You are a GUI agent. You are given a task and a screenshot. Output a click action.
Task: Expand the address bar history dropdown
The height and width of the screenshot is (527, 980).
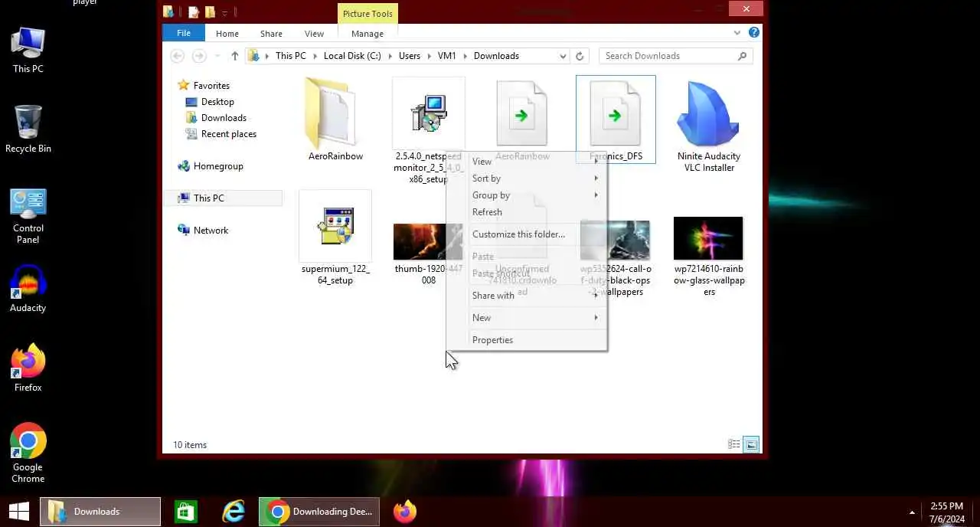point(563,56)
